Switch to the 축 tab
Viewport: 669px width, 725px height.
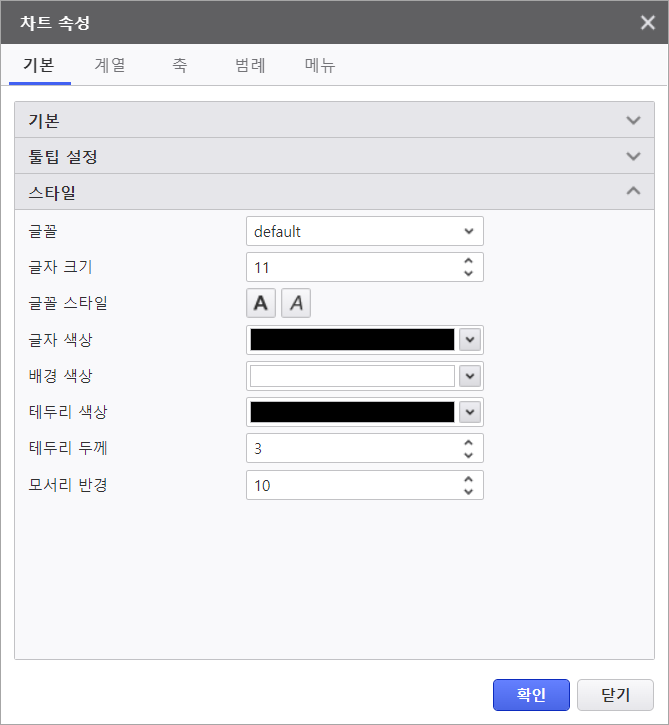[179, 66]
